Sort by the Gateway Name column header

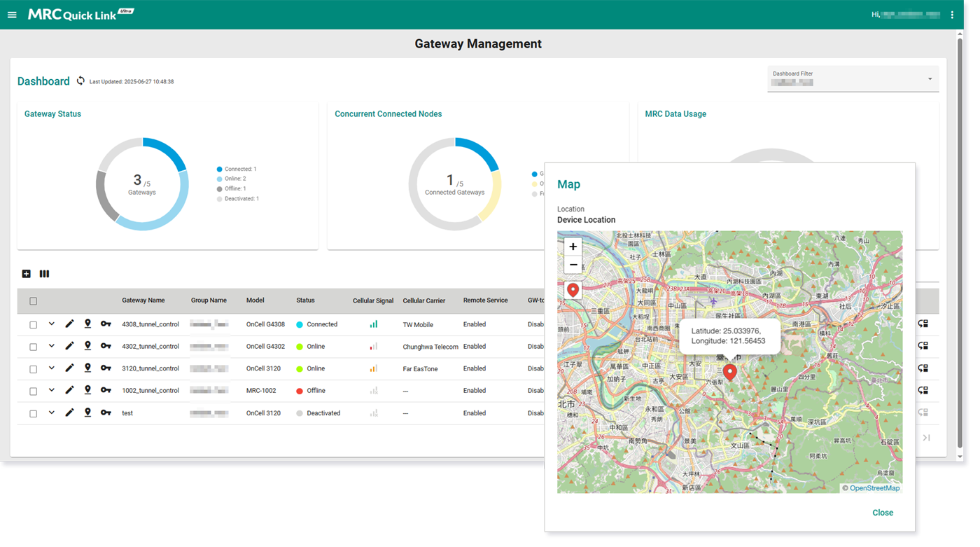[143, 300]
